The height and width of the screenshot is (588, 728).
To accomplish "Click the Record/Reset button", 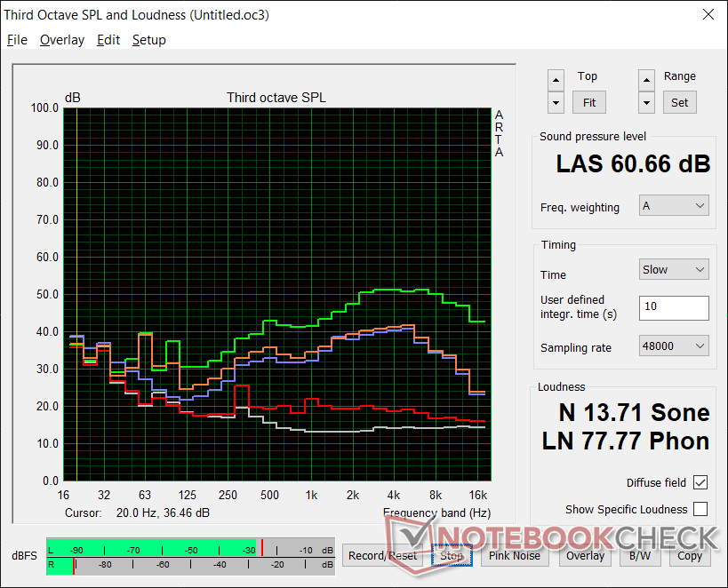I will 382,556.
